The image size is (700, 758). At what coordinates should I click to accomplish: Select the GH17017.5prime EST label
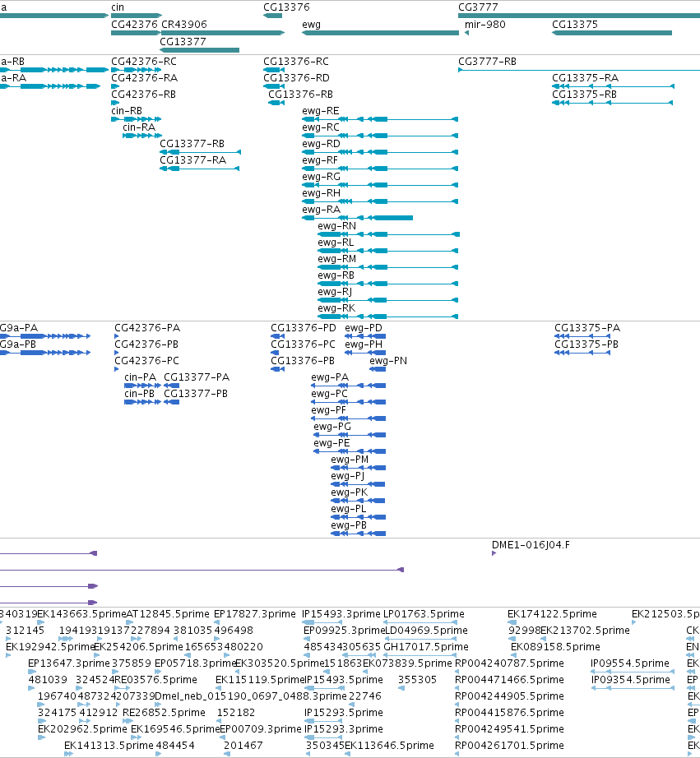click(426, 647)
